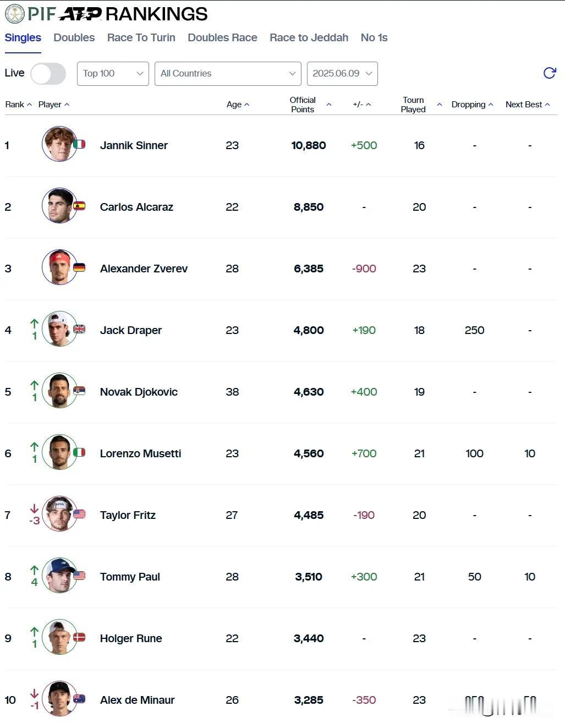Toggle the Live rankings switch
Viewport: 565px width, 728px height.
click(48, 74)
